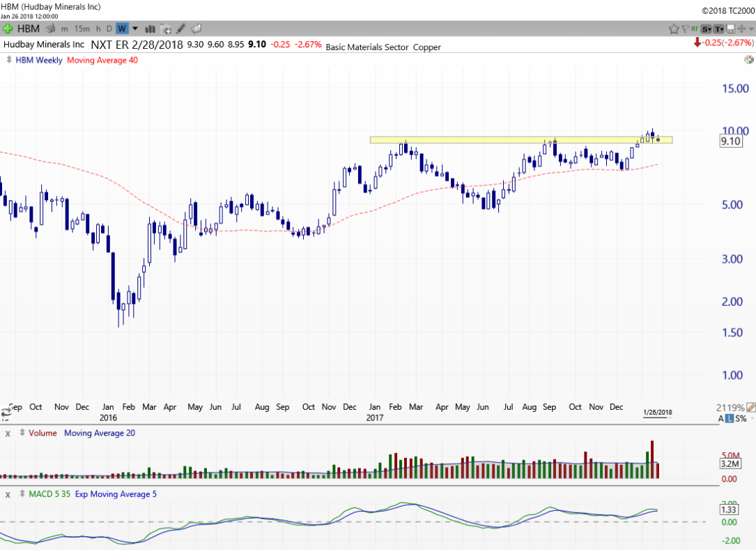Click the star favorite icon
The image size is (756, 550).
(674, 29)
